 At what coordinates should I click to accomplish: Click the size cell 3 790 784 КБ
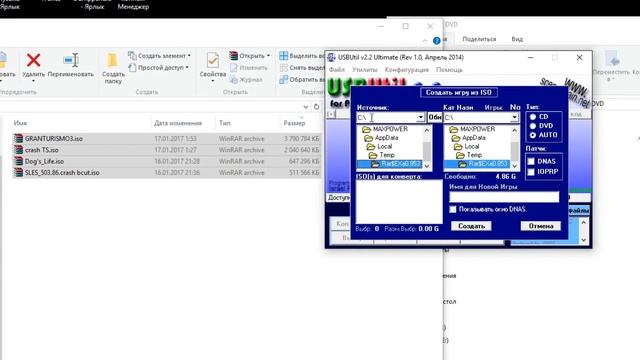click(302, 139)
